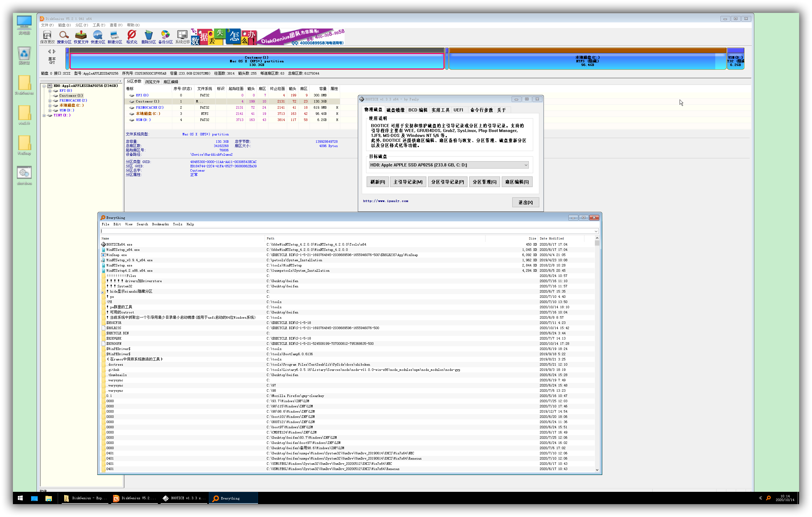Screen dimensions: 812x517
Task: Click the Everything icon in the system tray
Action: click(768, 498)
